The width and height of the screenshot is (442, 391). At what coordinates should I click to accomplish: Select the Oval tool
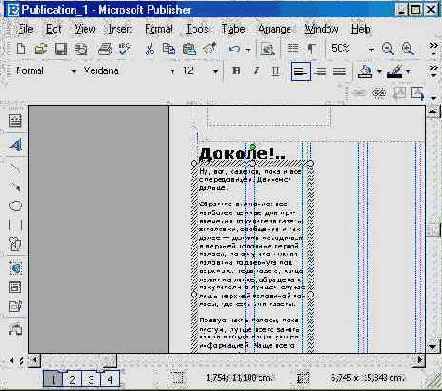click(x=15, y=206)
